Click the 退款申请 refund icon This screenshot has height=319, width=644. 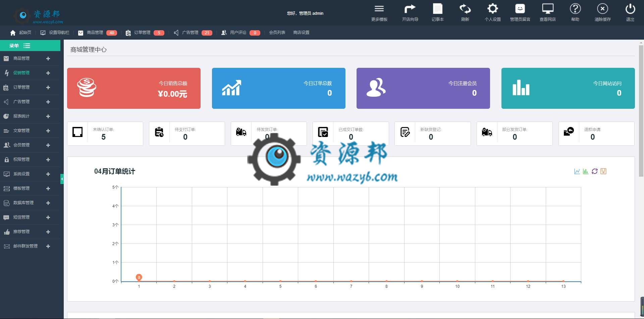pos(569,131)
